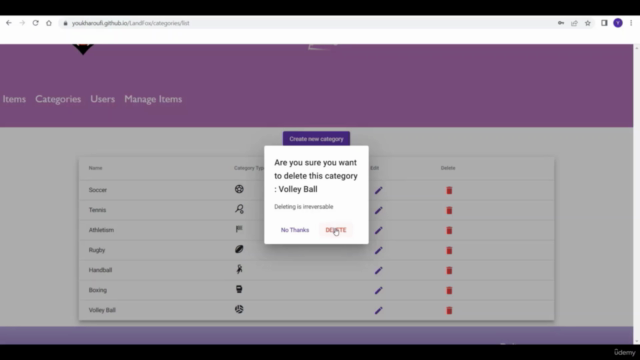
Task: Select the Boxing name cell
Action: click(98, 290)
